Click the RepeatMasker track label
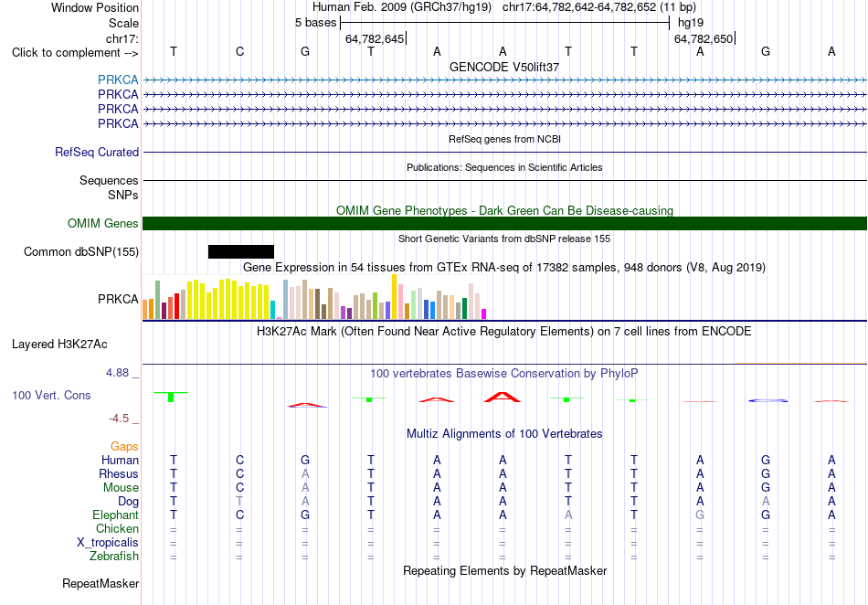The height and width of the screenshot is (605, 868). [101, 583]
